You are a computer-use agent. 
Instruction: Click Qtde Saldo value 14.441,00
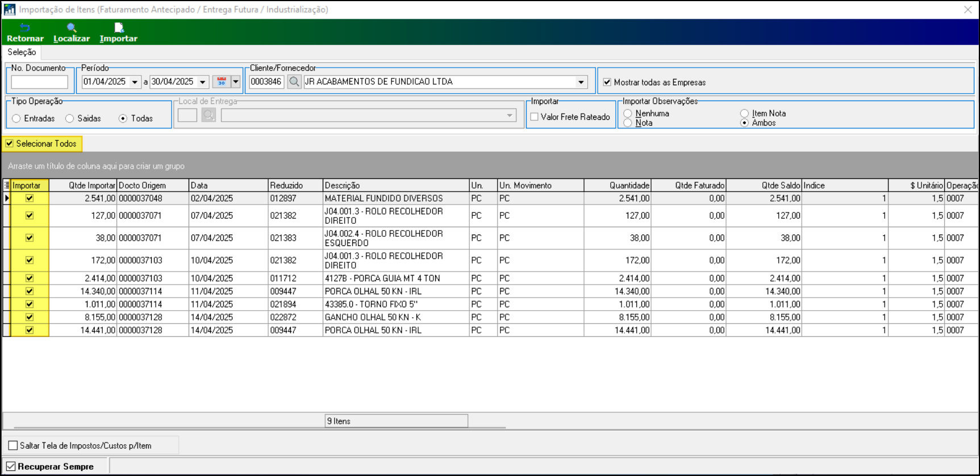(764, 330)
